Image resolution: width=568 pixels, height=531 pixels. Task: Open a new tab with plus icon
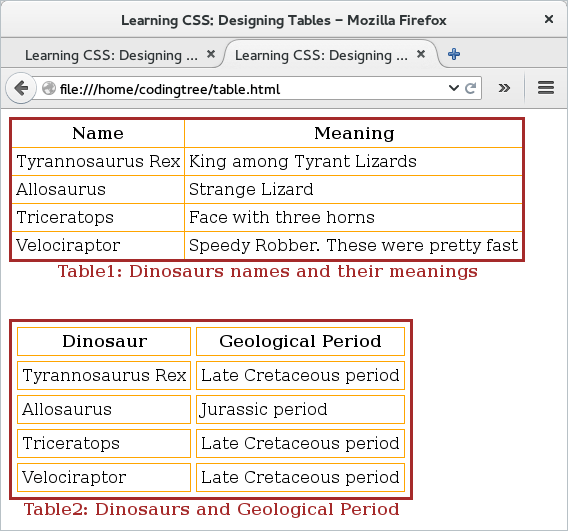(454, 54)
